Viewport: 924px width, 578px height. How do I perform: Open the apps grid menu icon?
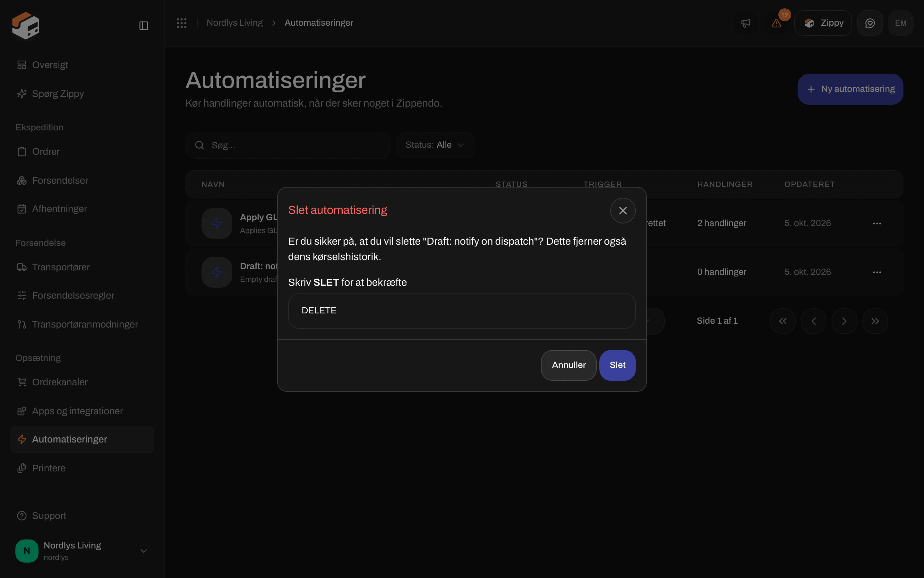pyautogui.click(x=181, y=23)
